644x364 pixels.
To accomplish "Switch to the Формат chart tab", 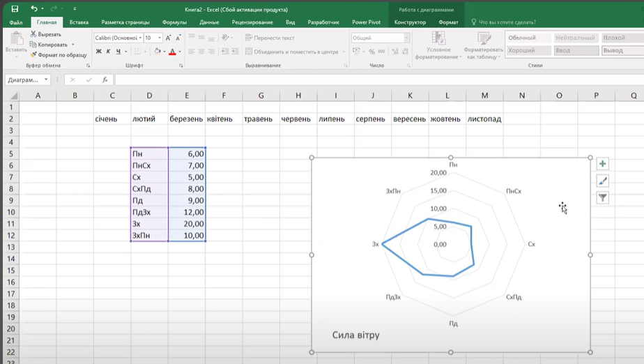I will (448, 22).
